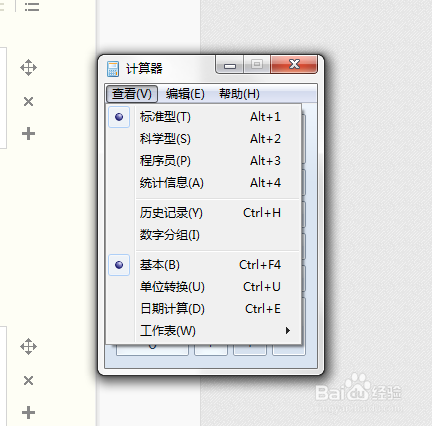432x426 pixels.
Task: Click the upper X delete icon
Action: click(29, 101)
